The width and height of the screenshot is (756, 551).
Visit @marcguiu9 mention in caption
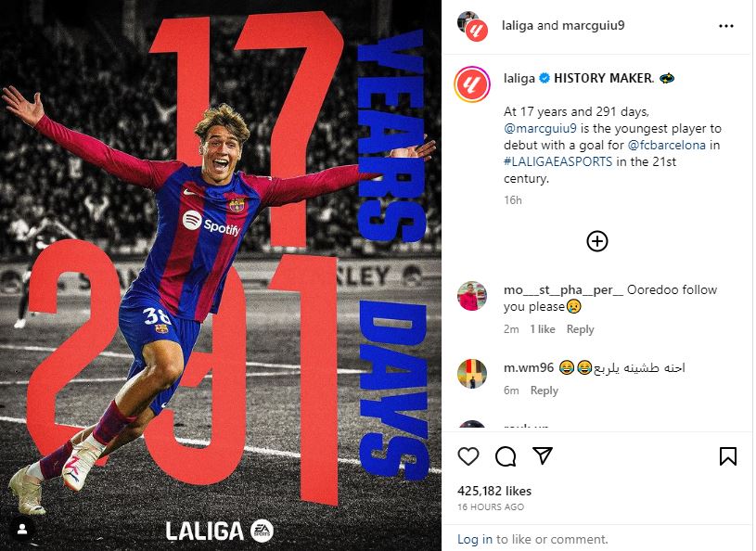[540, 129]
